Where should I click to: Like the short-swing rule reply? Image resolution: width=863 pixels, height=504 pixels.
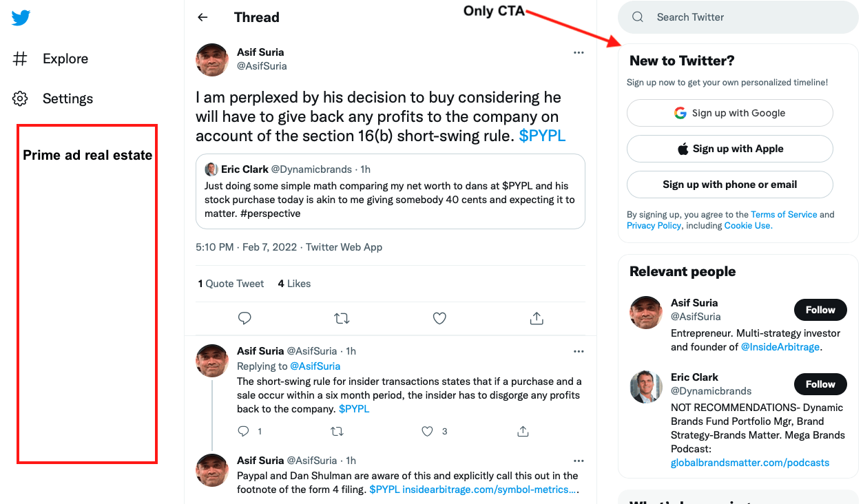click(x=428, y=431)
